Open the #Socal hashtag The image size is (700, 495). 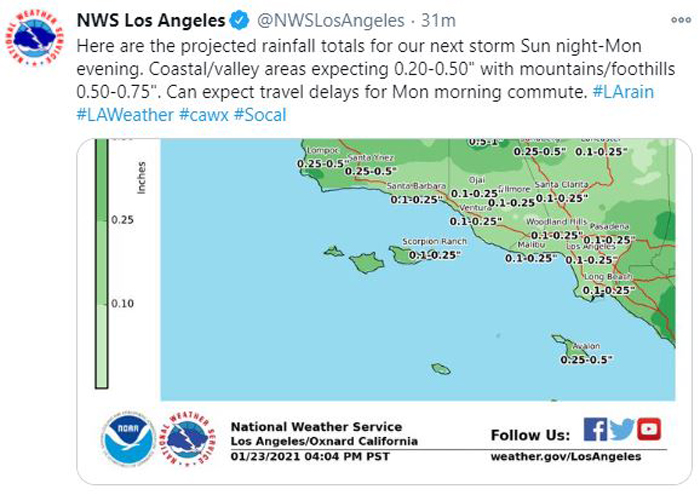click(260, 115)
